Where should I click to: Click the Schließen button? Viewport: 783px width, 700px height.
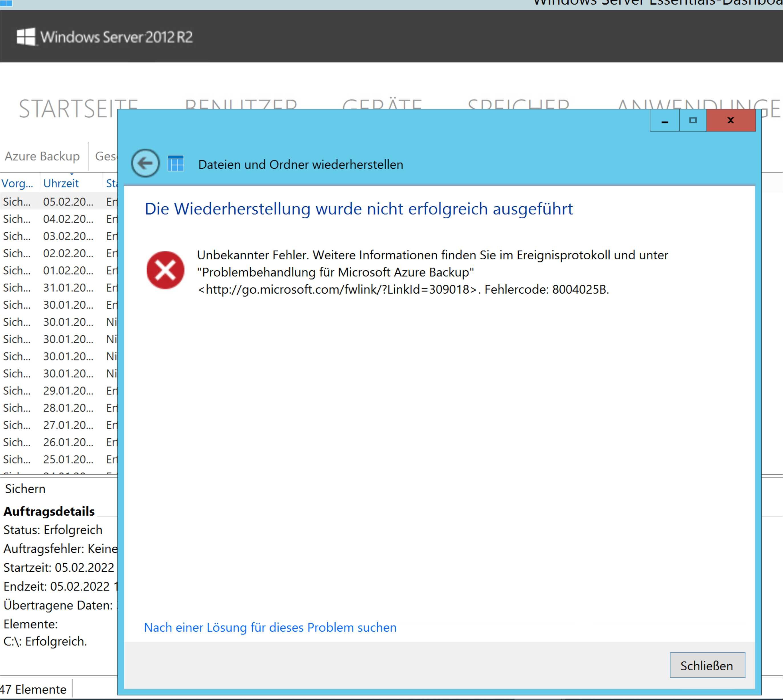(x=707, y=666)
